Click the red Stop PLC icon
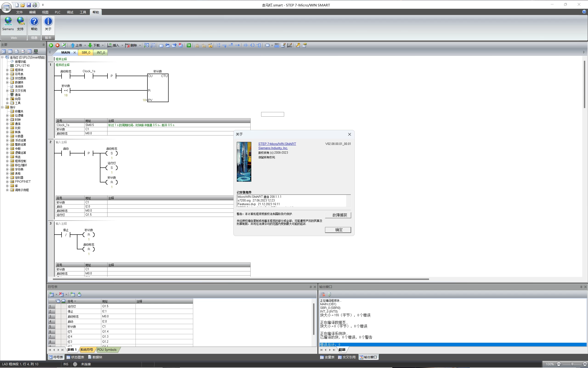This screenshot has height=368, width=588. tap(58, 45)
